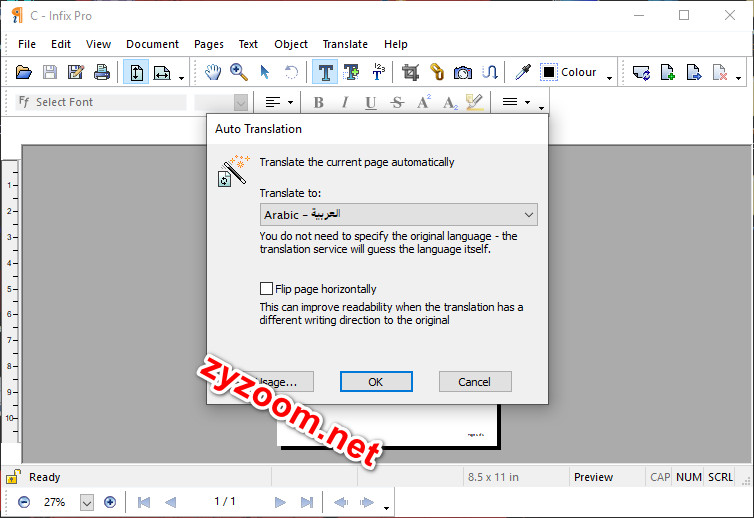The height and width of the screenshot is (518, 754).
Task: Click the Extract page icon
Action: coord(693,73)
